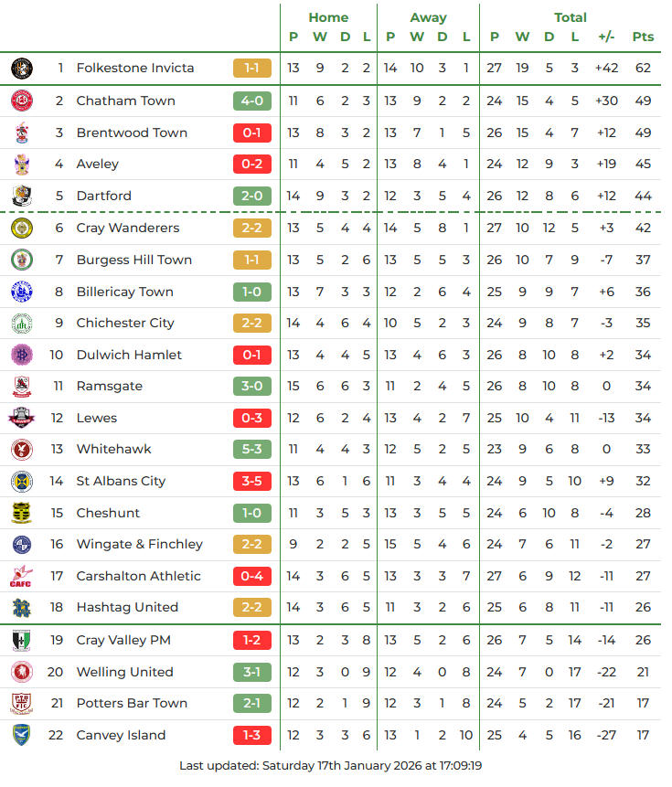
Task: Click Chichester City's amber 2-2 score badge
Action: [252, 323]
